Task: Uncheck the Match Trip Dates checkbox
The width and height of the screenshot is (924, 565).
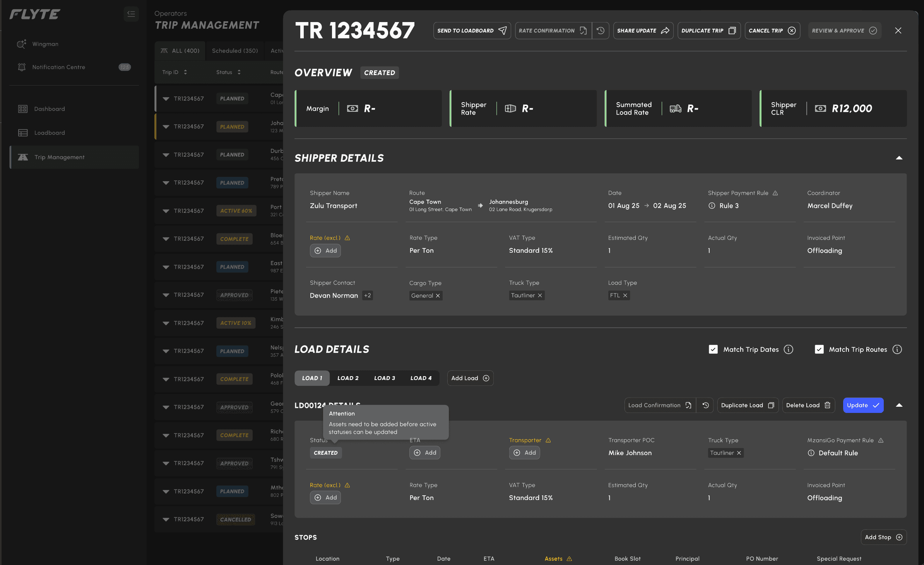Action: (x=713, y=349)
